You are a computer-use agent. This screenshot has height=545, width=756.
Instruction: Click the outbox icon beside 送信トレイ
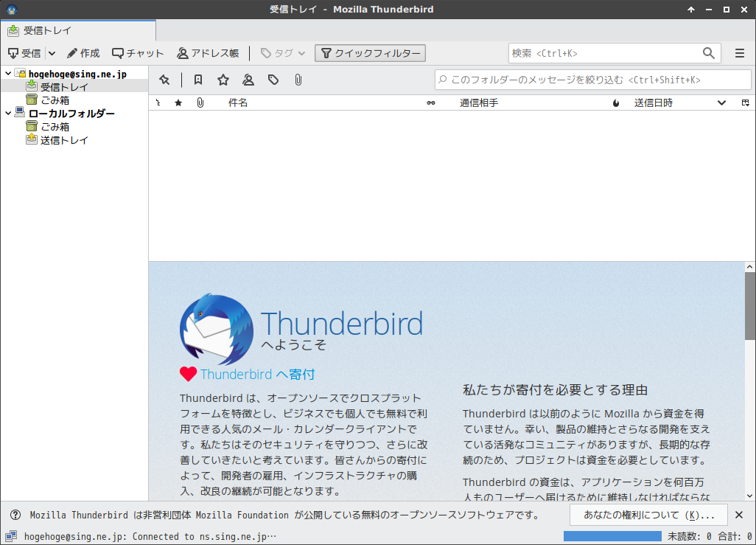point(32,139)
